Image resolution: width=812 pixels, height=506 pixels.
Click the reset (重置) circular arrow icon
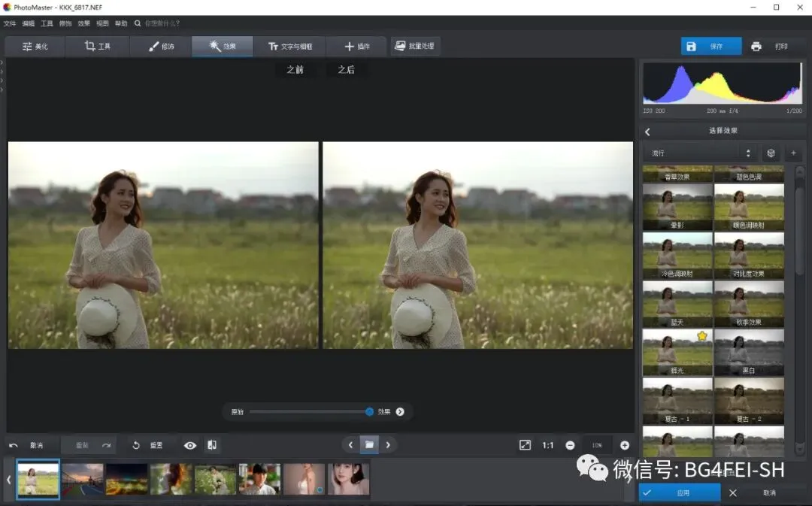tap(136, 445)
